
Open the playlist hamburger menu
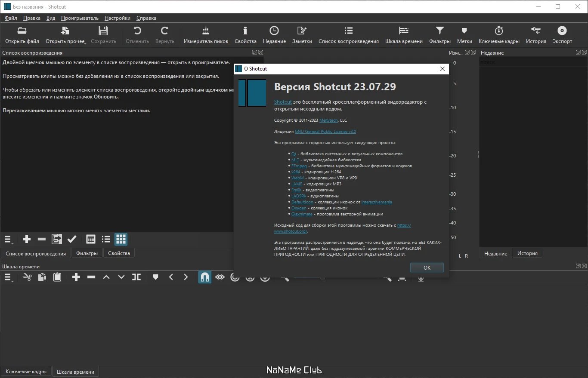coord(9,240)
